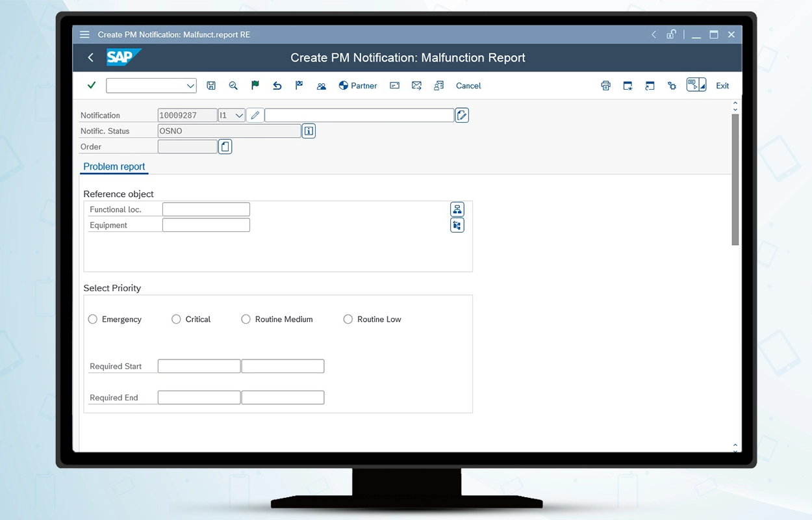812x520 pixels.
Task: Open long text editor icon beside description
Action: pyautogui.click(x=462, y=115)
